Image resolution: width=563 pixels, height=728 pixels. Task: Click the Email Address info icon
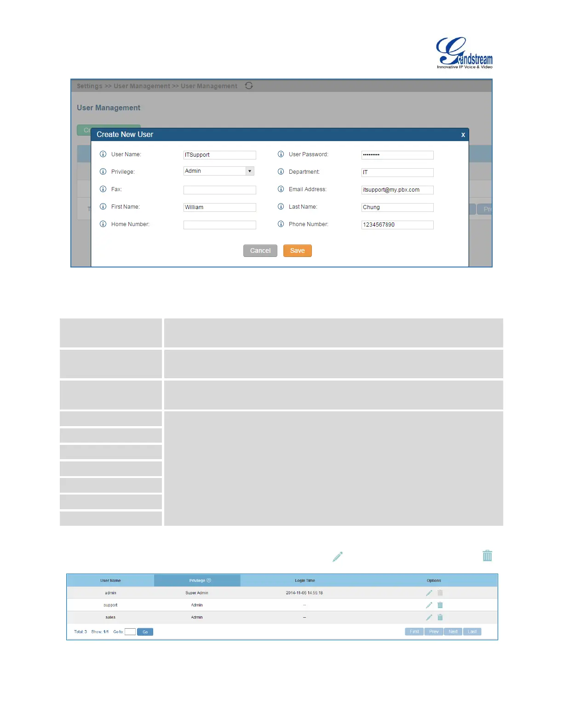point(281,189)
